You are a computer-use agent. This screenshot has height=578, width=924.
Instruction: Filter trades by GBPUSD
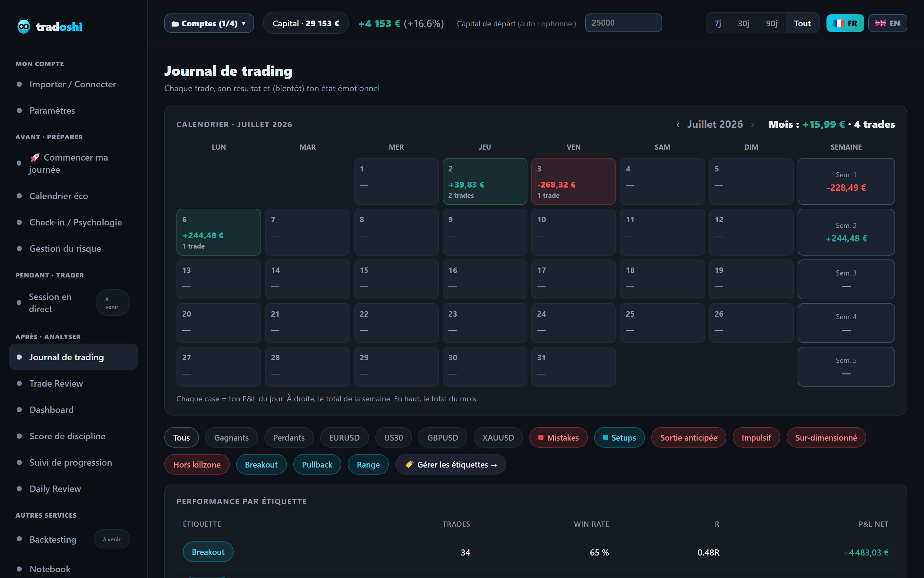pos(442,437)
